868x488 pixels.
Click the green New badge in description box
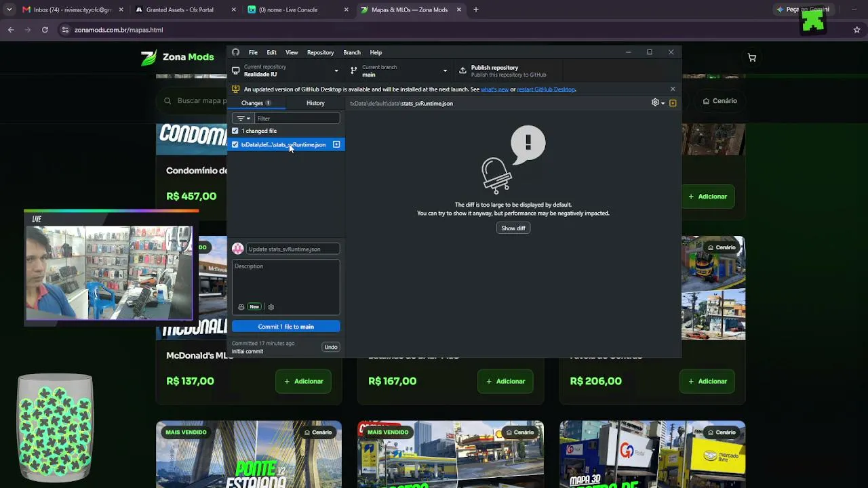(254, 307)
